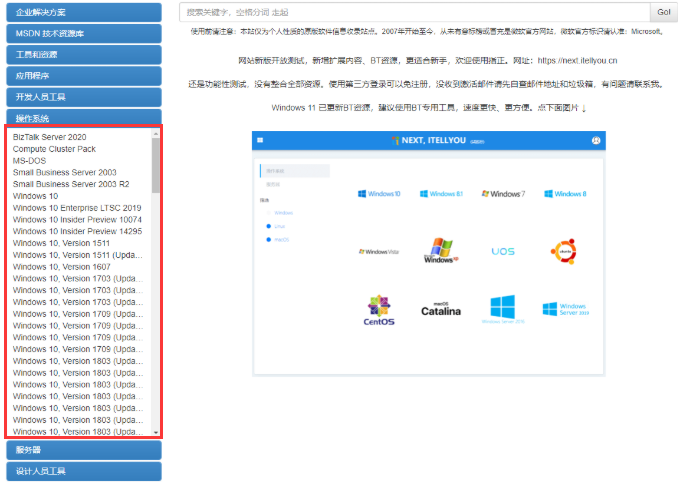Click the Windows 7 logo in preview
This screenshot has width=678, height=496.
pos(502,194)
